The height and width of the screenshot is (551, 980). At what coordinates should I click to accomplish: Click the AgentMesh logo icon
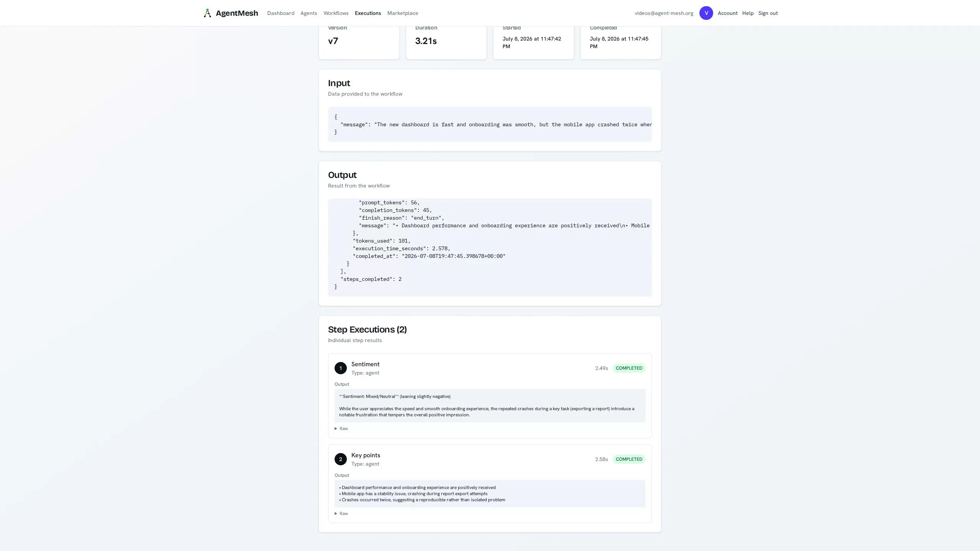207,13
